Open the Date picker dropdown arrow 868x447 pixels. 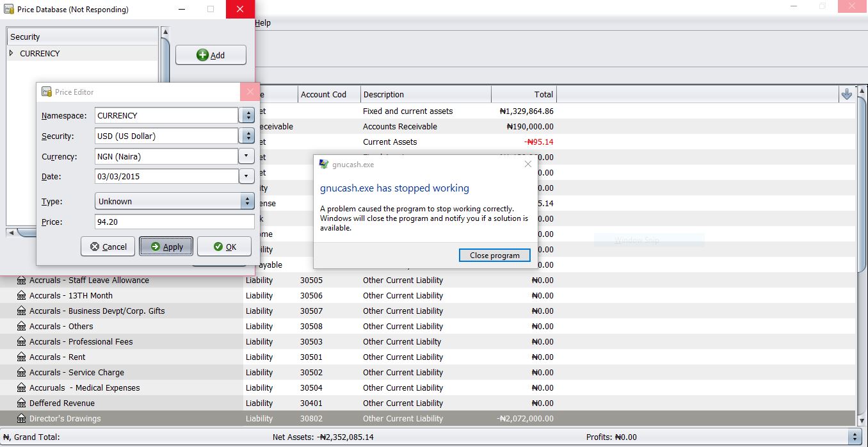click(246, 176)
